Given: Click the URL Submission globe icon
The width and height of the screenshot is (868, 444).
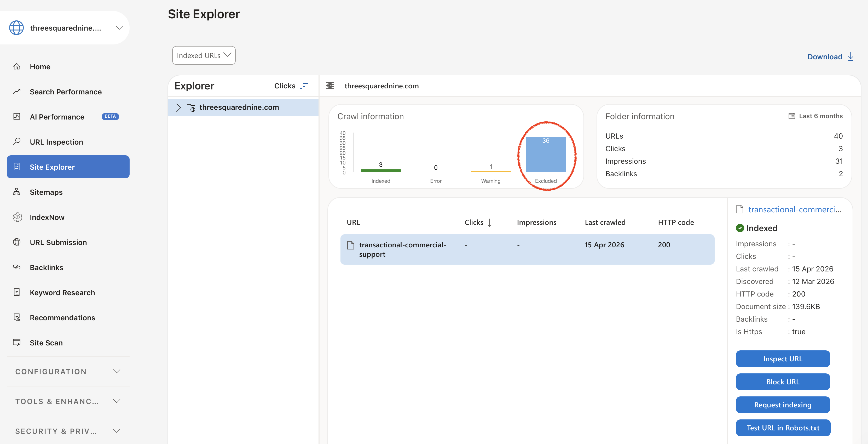Looking at the screenshot, I should pos(17,242).
